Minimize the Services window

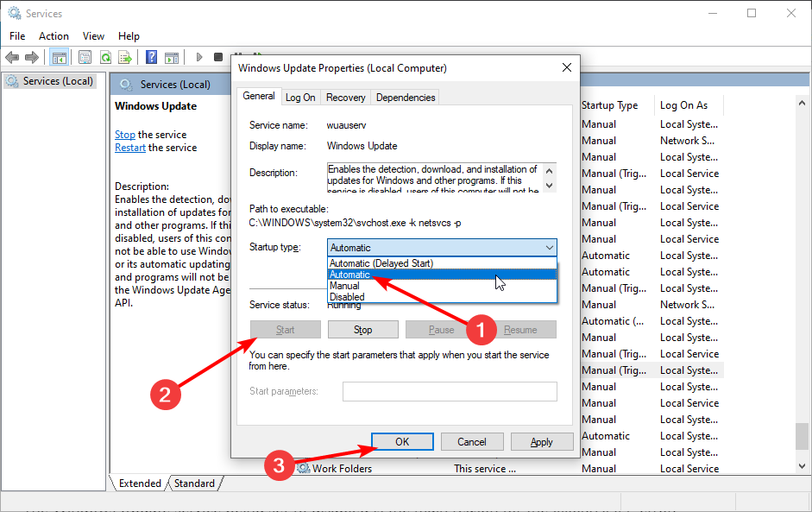[x=713, y=13]
